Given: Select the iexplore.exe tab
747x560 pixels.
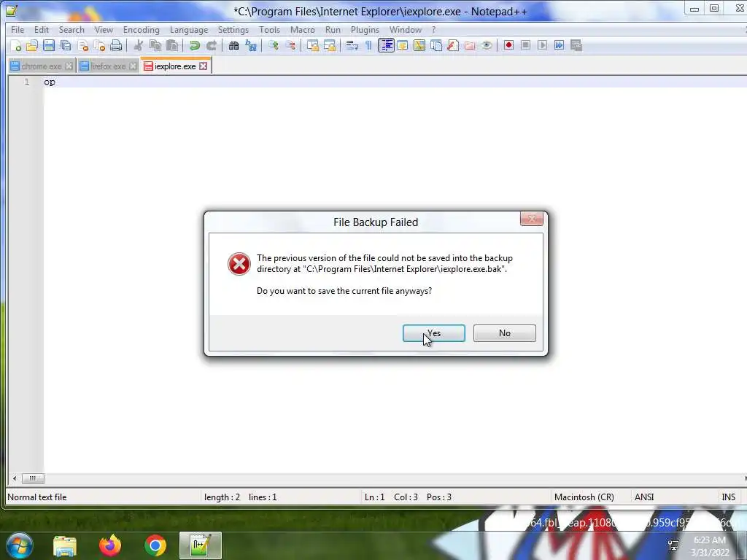Looking at the screenshot, I should [x=175, y=66].
